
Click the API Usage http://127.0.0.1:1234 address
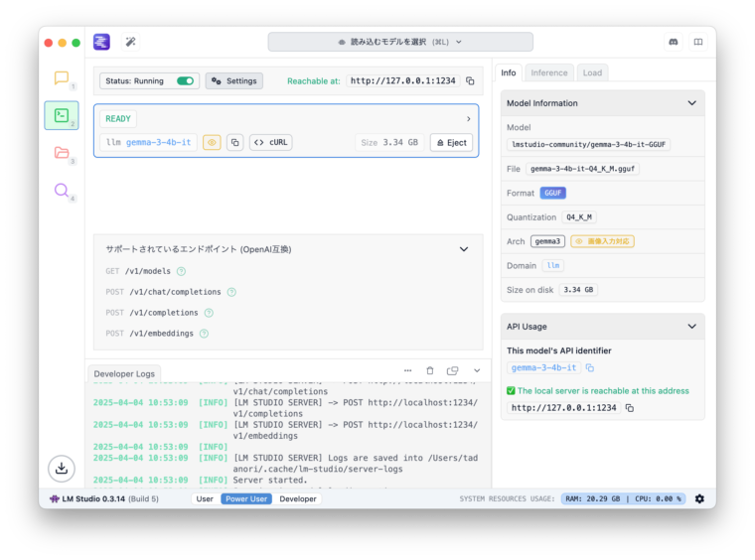pyautogui.click(x=564, y=408)
